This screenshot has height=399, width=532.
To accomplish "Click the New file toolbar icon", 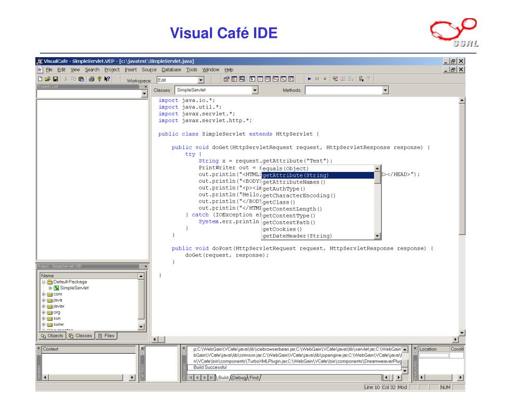I will pos(40,79).
